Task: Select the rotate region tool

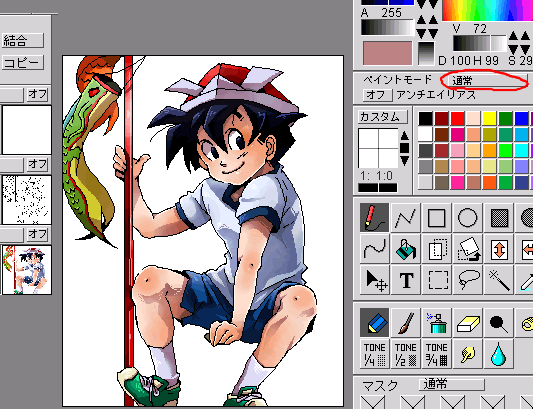Action: [468, 249]
